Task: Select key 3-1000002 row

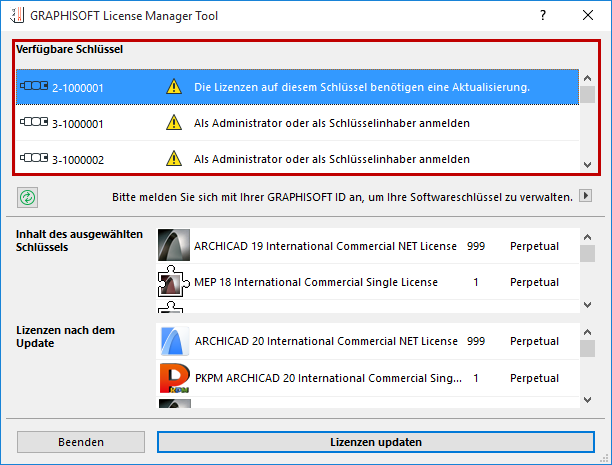Action: (300, 159)
